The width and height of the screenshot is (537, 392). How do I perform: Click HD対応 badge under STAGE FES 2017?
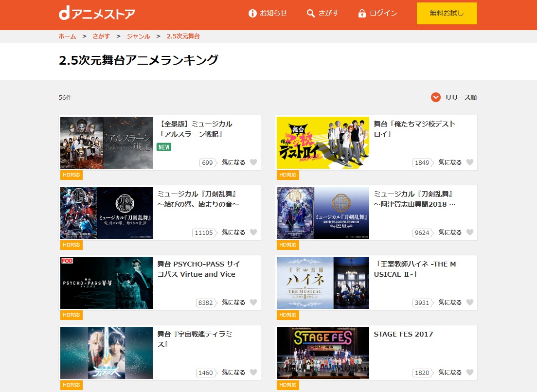[x=287, y=385]
